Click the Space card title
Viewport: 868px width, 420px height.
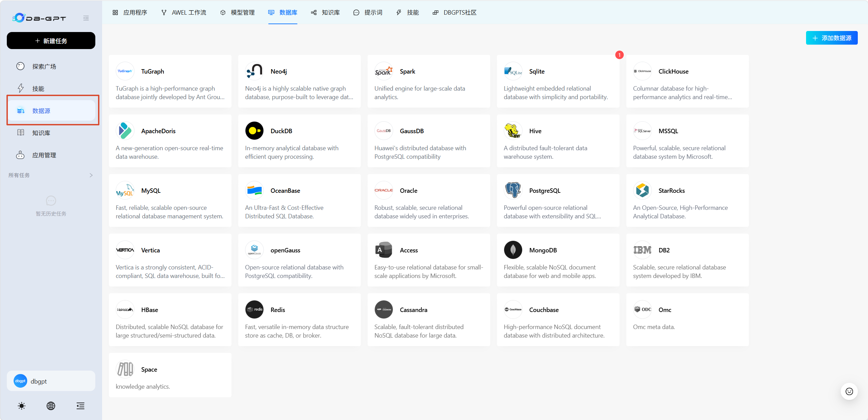point(149,370)
